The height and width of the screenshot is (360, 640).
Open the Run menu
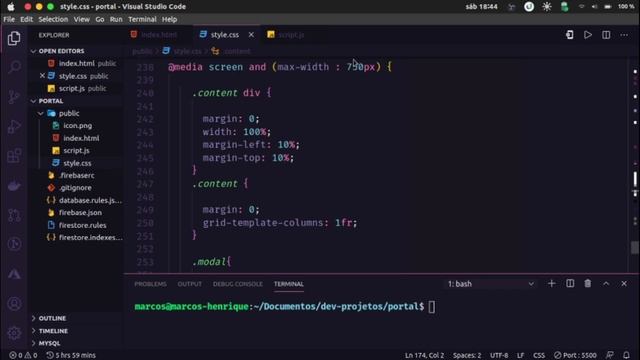tap(116, 19)
